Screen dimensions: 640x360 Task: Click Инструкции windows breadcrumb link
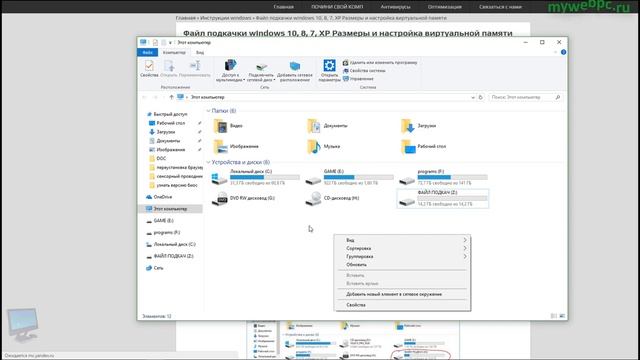click(x=226, y=18)
